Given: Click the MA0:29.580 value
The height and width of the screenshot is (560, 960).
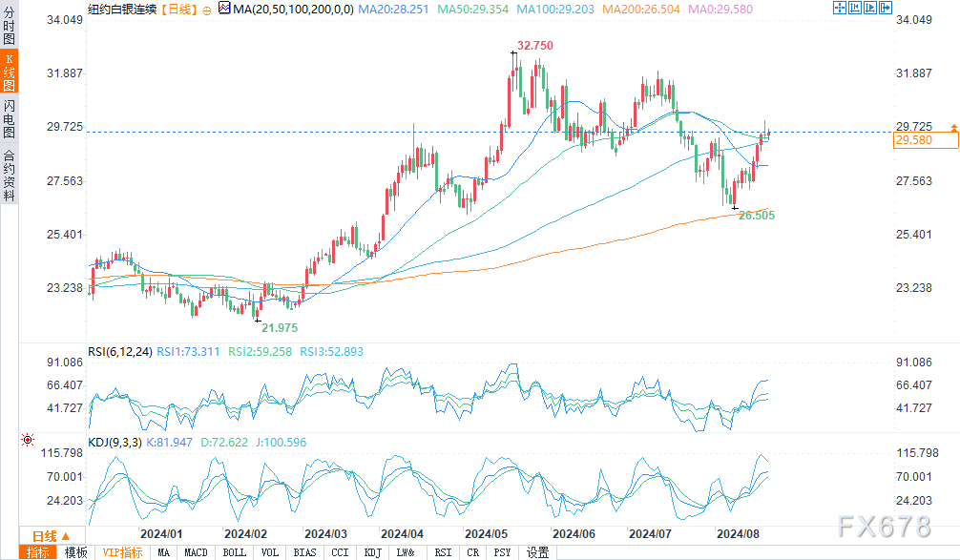Looking at the screenshot, I should (x=720, y=10).
